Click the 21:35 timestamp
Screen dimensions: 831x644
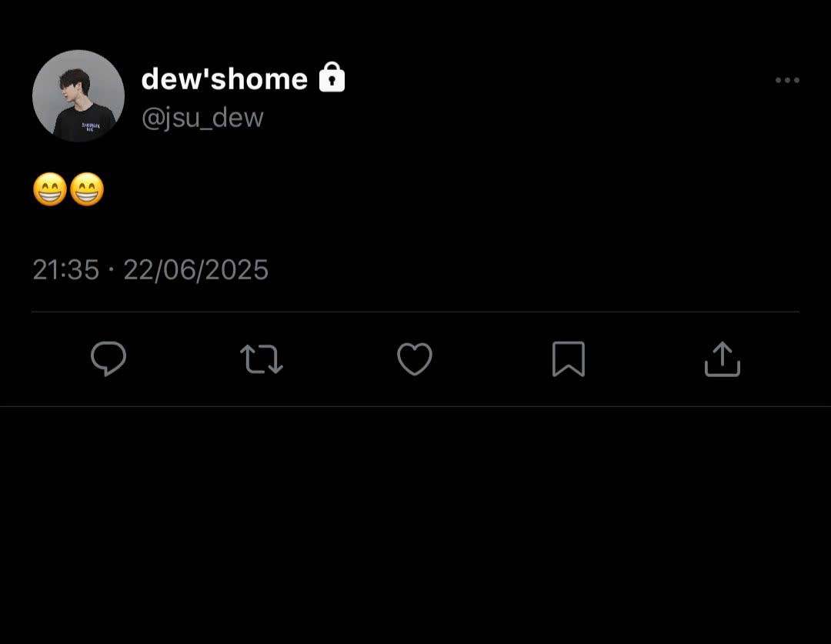65,269
